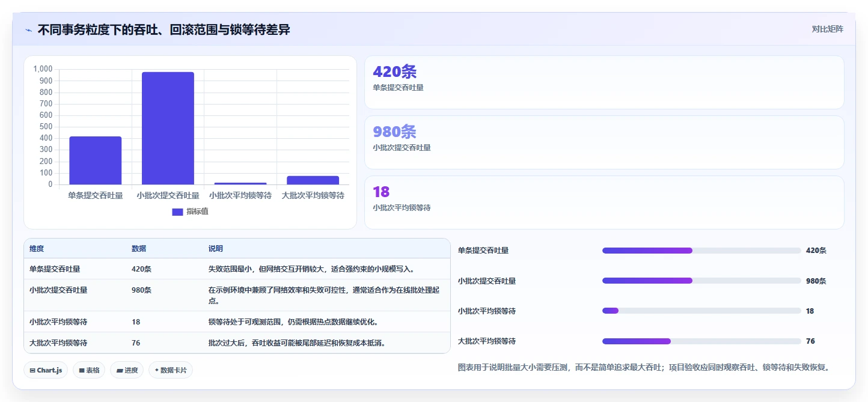Click the 小批次平均锁等待 bar in the chart
The height and width of the screenshot is (402, 868).
point(240,183)
